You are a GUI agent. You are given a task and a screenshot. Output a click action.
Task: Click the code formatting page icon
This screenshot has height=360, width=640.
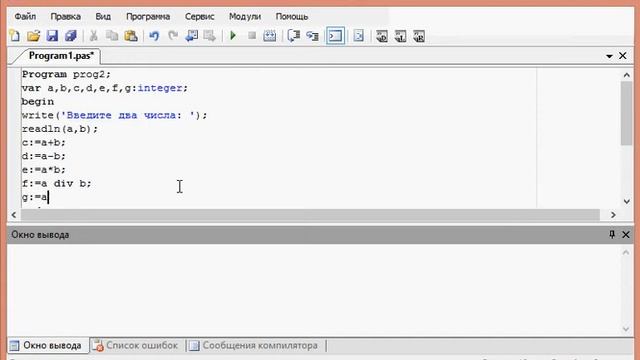pyautogui.click(x=358, y=36)
